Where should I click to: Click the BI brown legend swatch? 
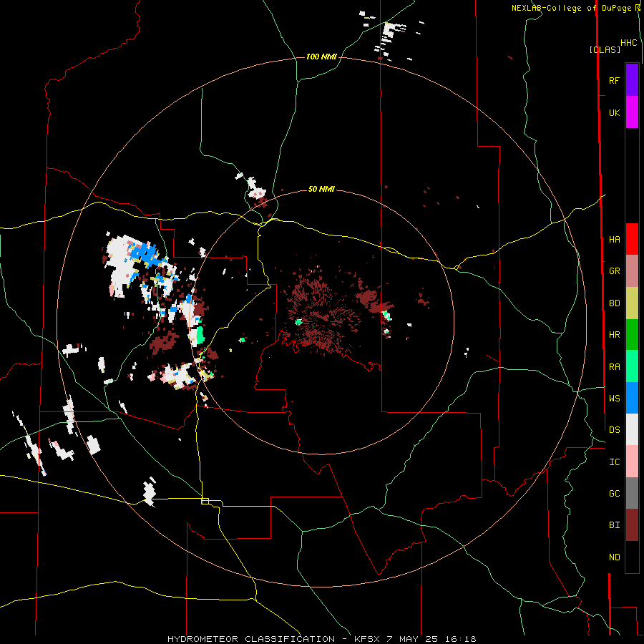pyautogui.click(x=632, y=525)
